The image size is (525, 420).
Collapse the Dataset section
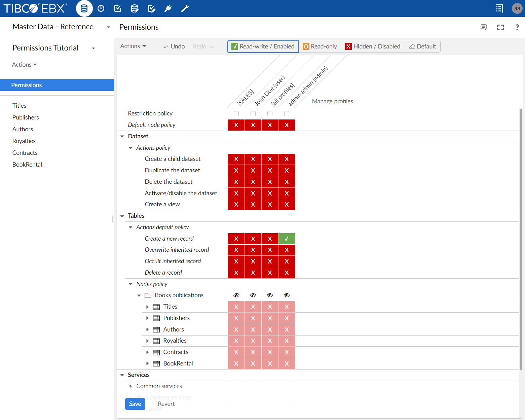pos(122,136)
